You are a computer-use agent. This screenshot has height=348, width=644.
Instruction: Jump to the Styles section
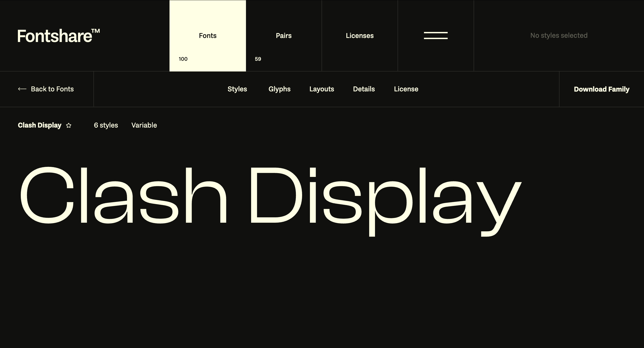tap(237, 89)
